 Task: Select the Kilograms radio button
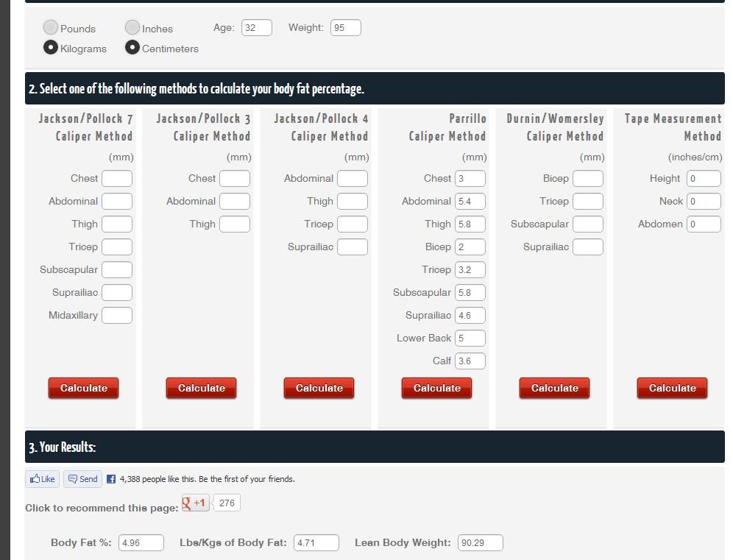click(x=51, y=48)
